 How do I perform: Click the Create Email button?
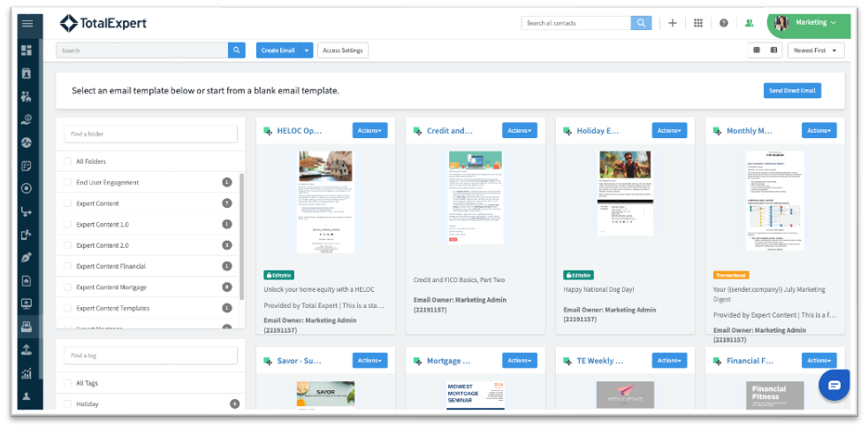(x=278, y=50)
